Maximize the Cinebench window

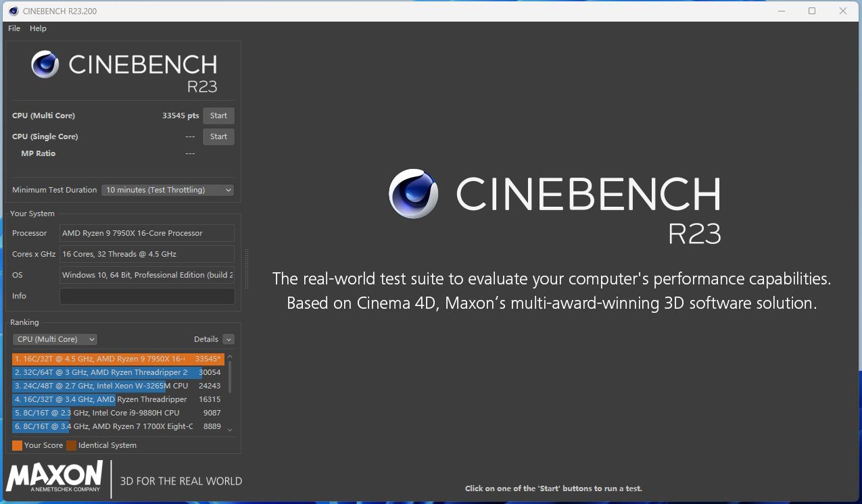812,11
